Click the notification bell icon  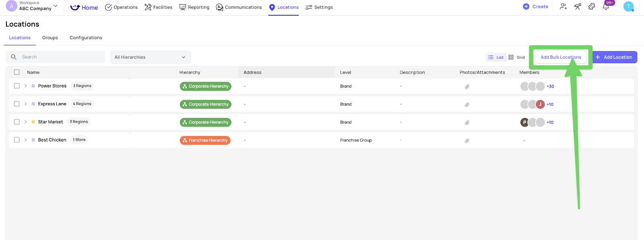coord(605,7)
